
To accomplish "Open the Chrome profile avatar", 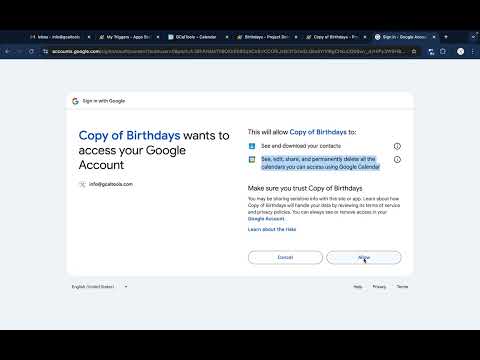I will (460, 52).
